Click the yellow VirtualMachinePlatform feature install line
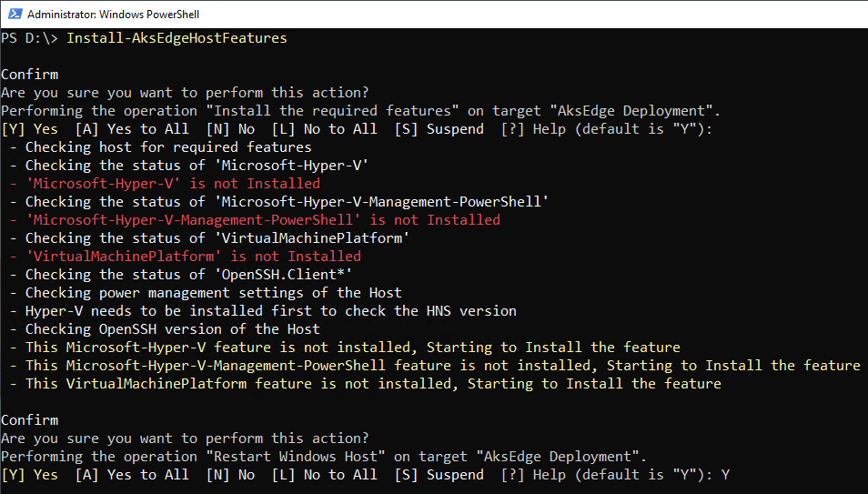This screenshot has width=868, height=494. click(x=366, y=383)
